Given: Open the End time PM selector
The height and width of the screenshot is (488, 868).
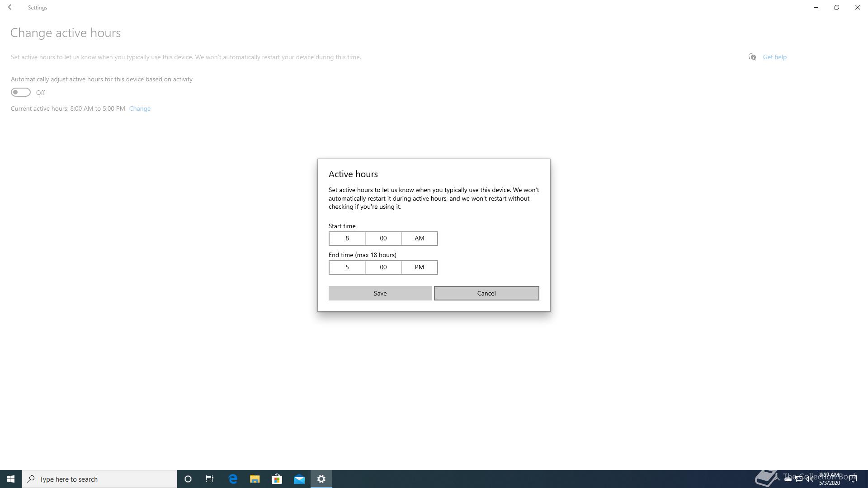Looking at the screenshot, I should [420, 267].
